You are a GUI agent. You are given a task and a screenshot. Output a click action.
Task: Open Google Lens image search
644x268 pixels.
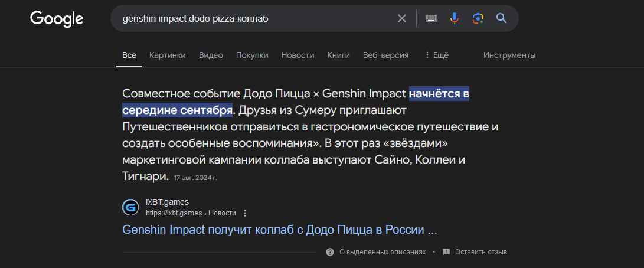478,18
